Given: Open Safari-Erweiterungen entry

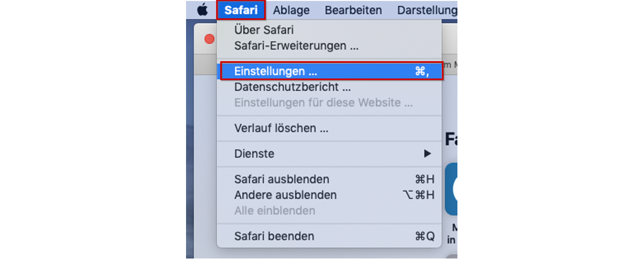Looking at the screenshot, I should click(296, 46).
